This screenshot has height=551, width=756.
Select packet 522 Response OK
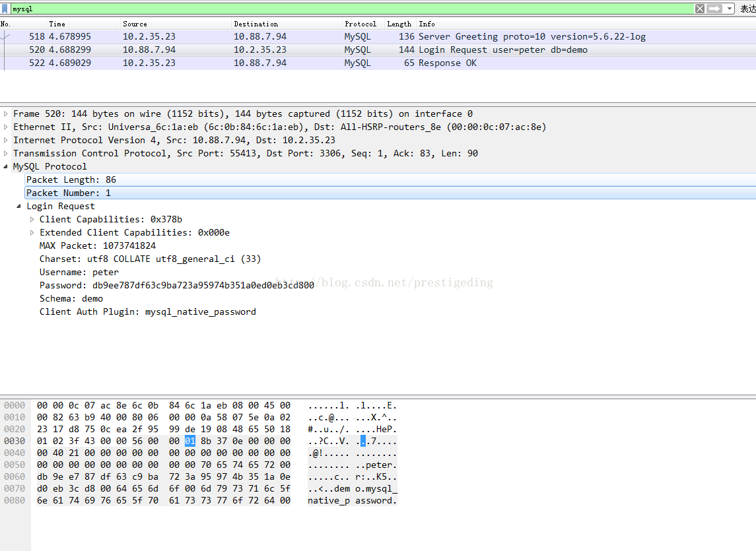[x=378, y=63]
